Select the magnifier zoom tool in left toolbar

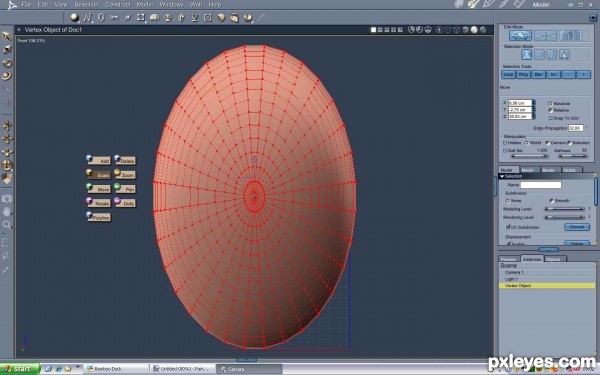point(7,225)
